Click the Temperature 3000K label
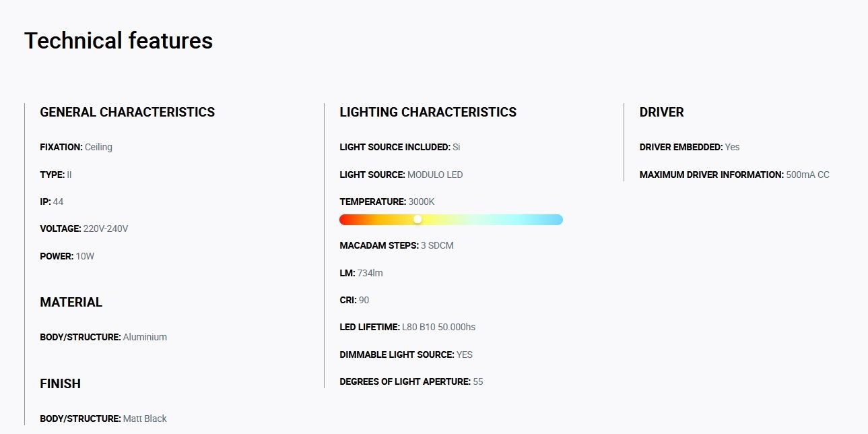This screenshot has height=434, width=868. [387, 201]
